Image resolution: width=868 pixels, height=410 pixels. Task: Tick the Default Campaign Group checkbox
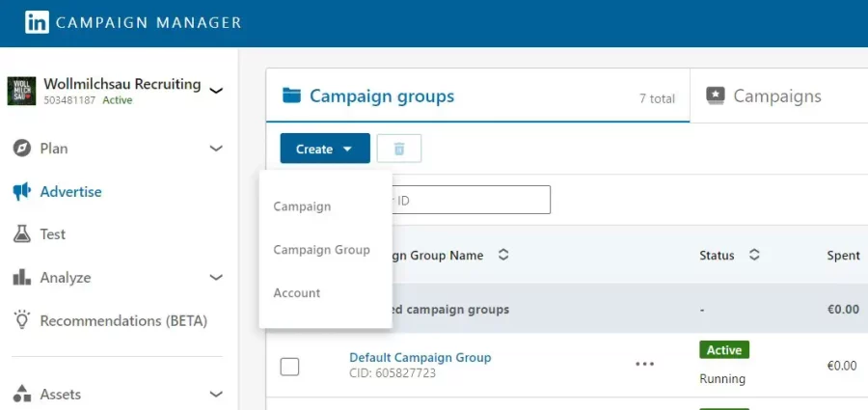click(x=289, y=367)
